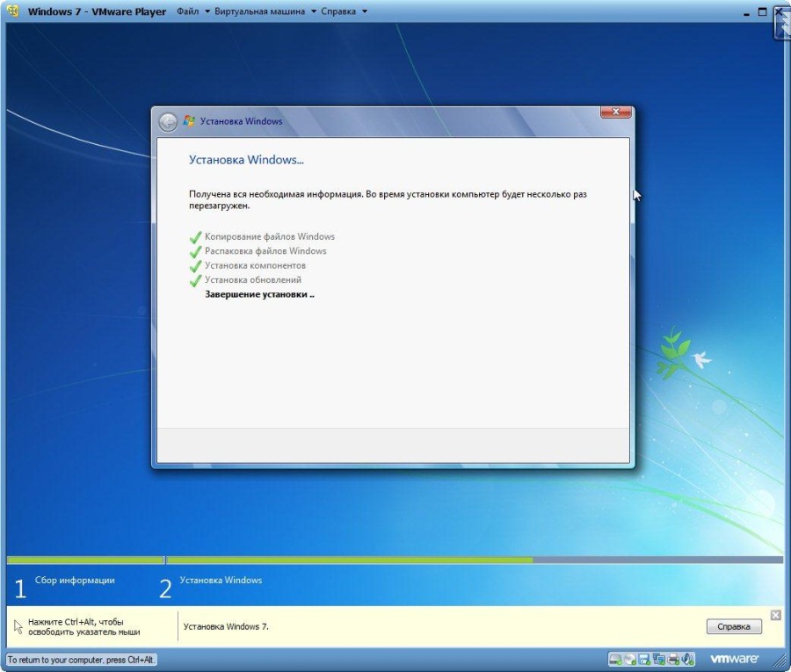Screen dimensions: 791x672
Task: Click the Справка button in the yellow bar
Action: pos(734,626)
